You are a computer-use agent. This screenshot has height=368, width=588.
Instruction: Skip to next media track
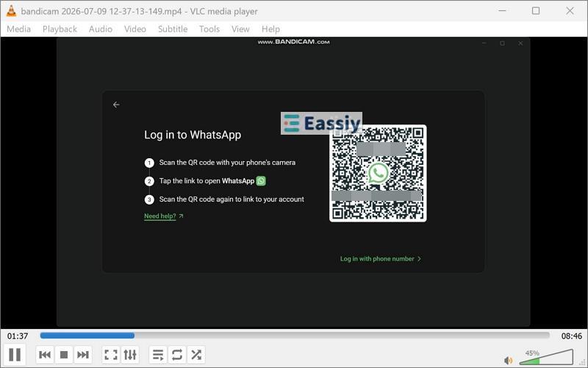82,355
